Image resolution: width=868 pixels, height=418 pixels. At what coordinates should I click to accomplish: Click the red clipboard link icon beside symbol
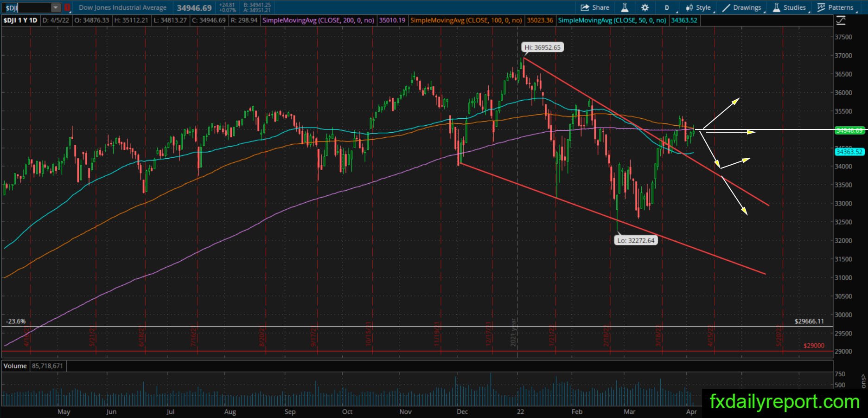67,7
